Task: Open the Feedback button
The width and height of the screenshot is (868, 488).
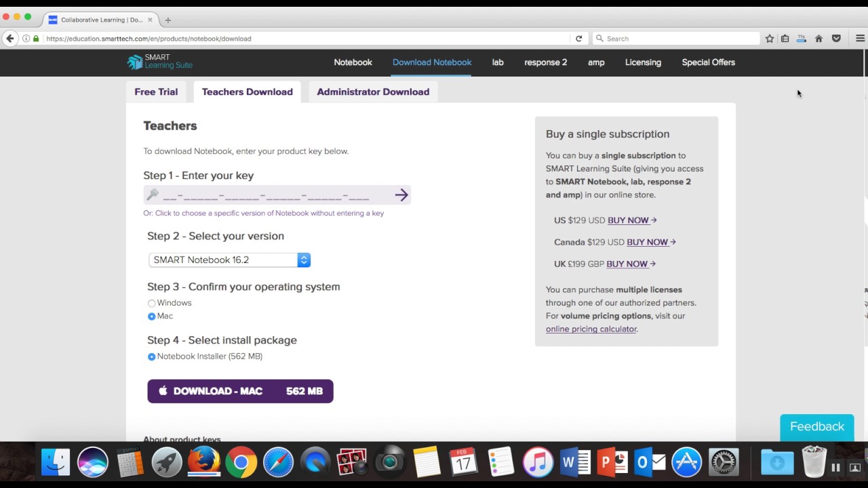Action: (817, 427)
